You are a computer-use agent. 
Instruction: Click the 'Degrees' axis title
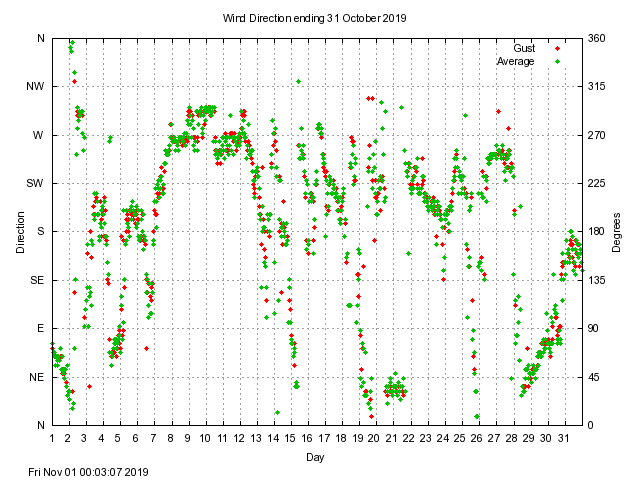pyautogui.click(x=616, y=232)
